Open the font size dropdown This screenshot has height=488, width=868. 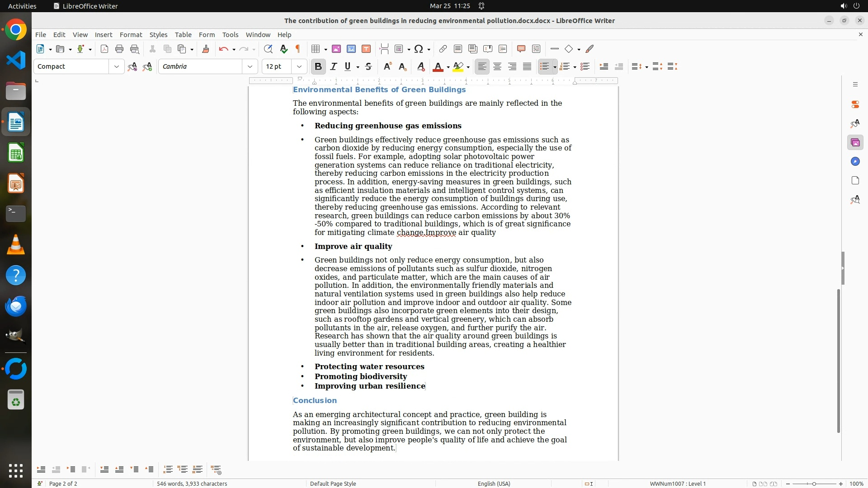299,66
